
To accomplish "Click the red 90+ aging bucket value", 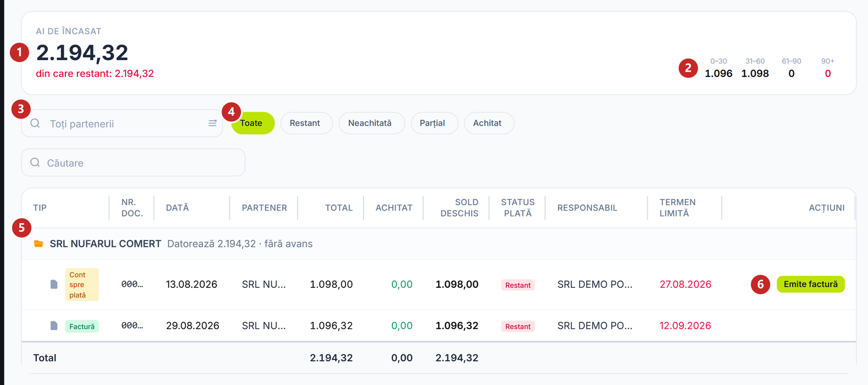I will click(x=828, y=73).
